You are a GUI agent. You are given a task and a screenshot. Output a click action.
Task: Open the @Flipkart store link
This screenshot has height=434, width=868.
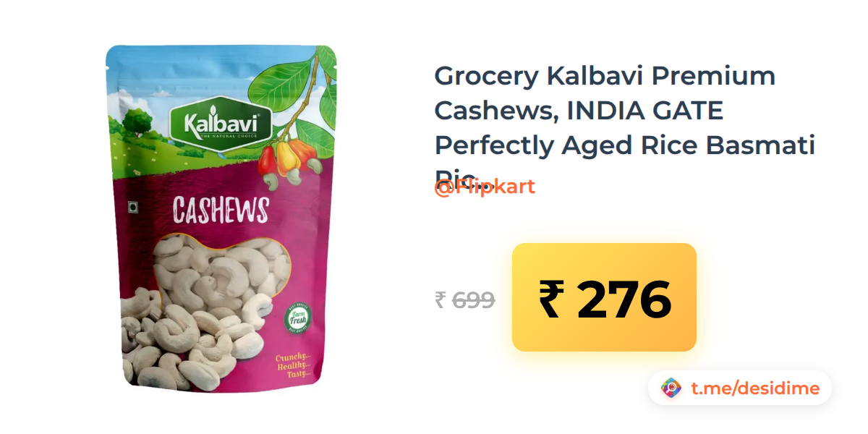pos(485,187)
